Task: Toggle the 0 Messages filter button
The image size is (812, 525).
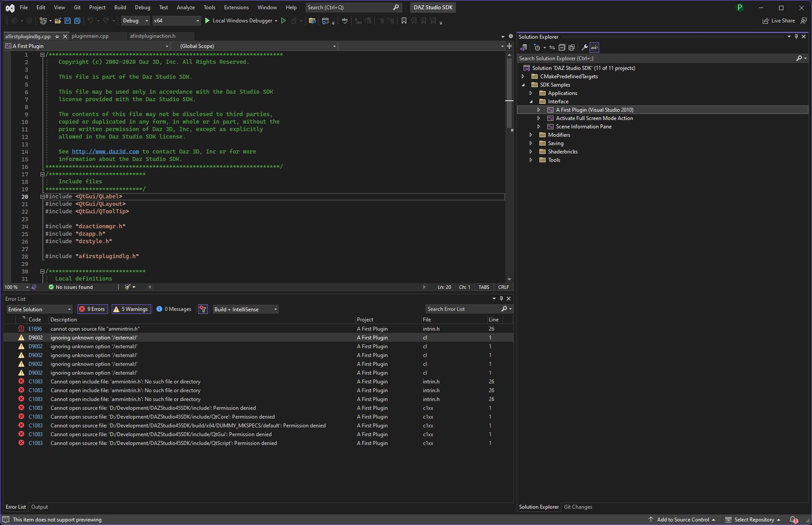Action: [174, 309]
